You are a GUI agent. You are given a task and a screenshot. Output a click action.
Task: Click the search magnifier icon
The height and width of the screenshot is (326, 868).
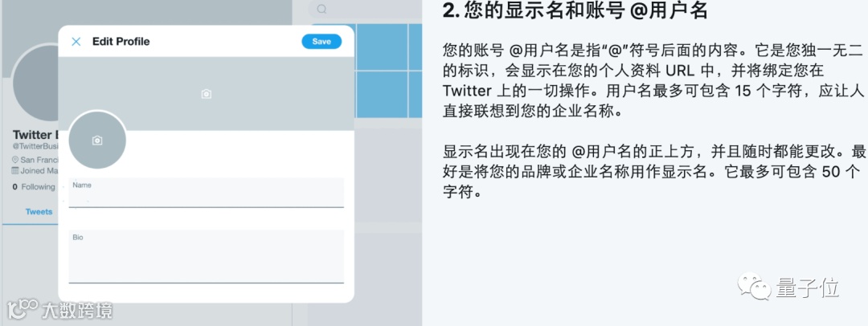[321, 9]
